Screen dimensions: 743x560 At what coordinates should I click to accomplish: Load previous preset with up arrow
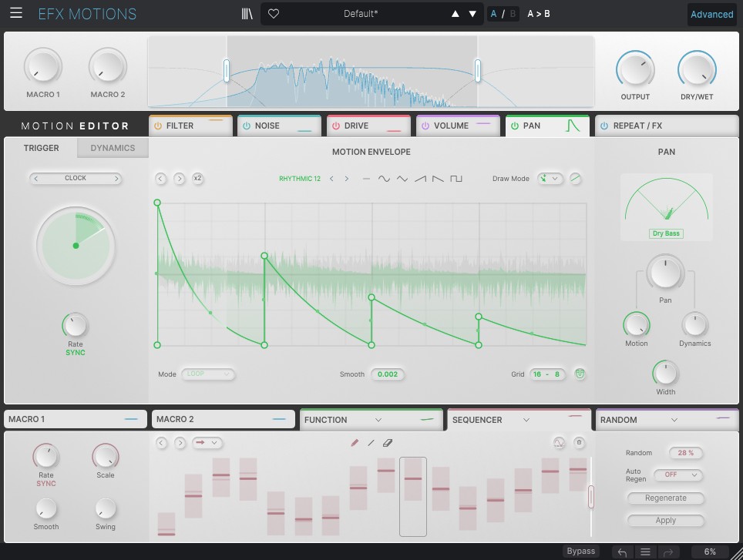click(x=455, y=14)
